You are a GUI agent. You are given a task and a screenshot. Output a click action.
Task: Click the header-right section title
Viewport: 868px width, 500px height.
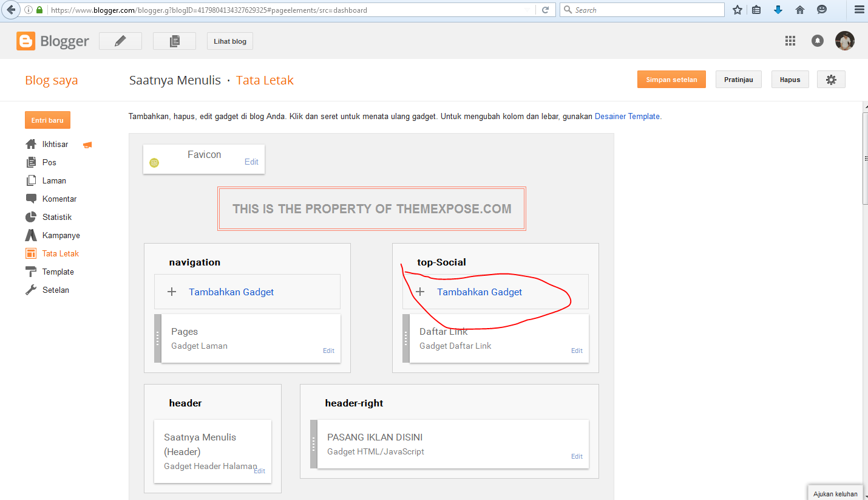(x=354, y=403)
